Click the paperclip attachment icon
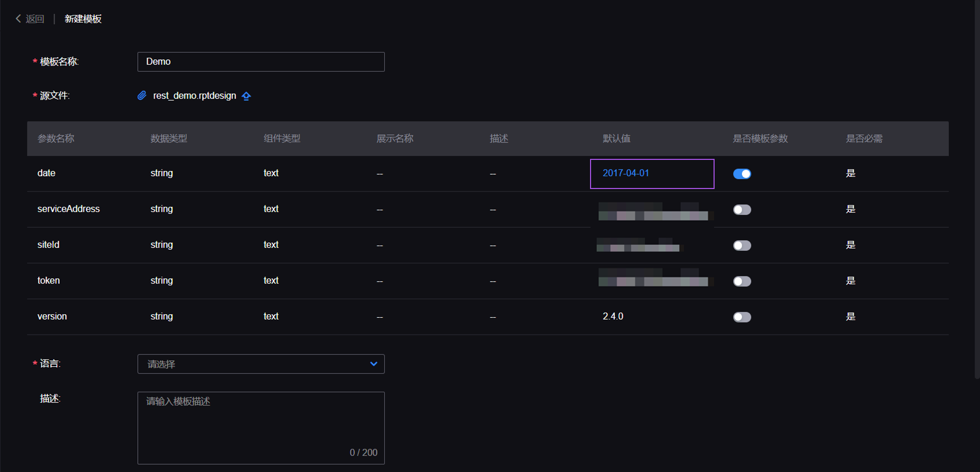 point(142,96)
